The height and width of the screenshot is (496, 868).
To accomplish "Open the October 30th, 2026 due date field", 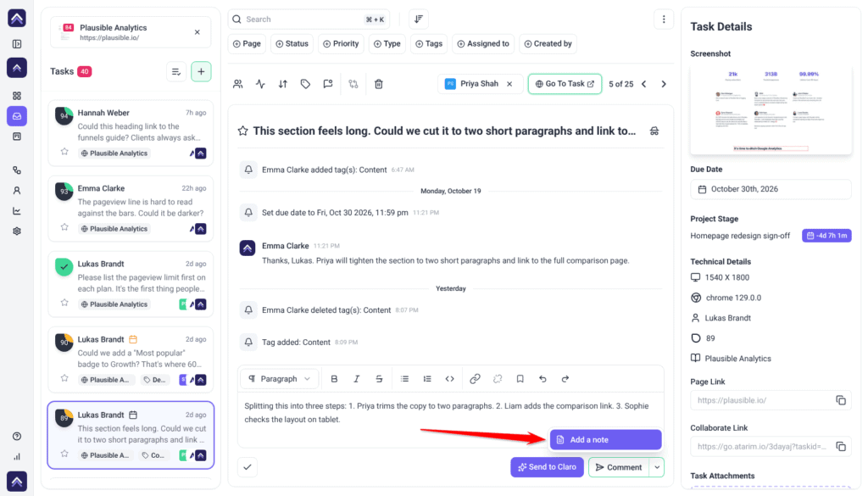I will tap(771, 189).
